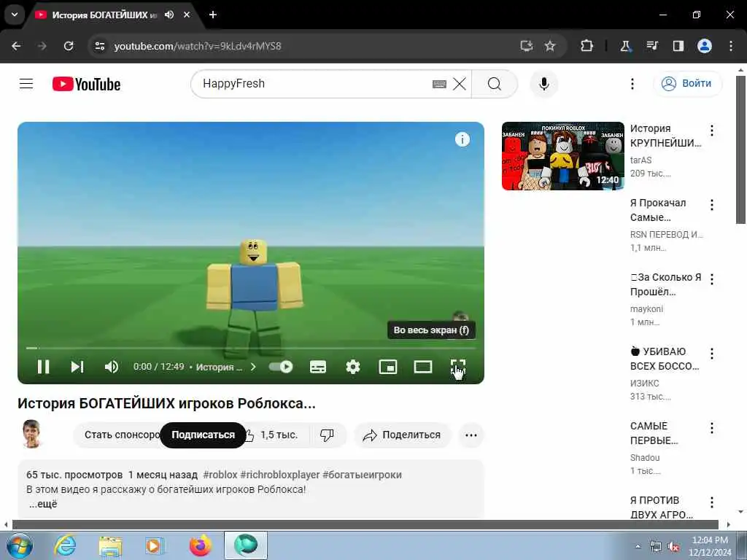Pause the video playback
The image size is (747, 560).
click(43, 367)
